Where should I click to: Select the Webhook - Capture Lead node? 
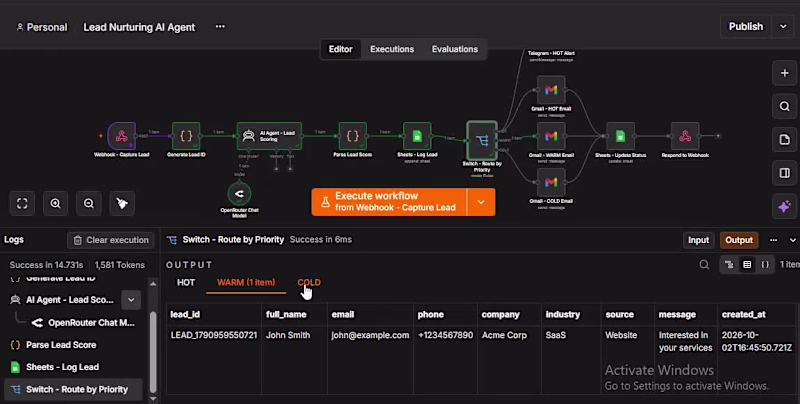(x=121, y=136)
